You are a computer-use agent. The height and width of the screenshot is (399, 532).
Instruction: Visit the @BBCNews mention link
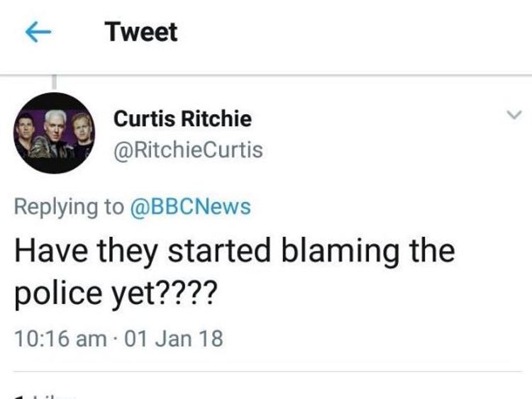[x=190, y=207]
